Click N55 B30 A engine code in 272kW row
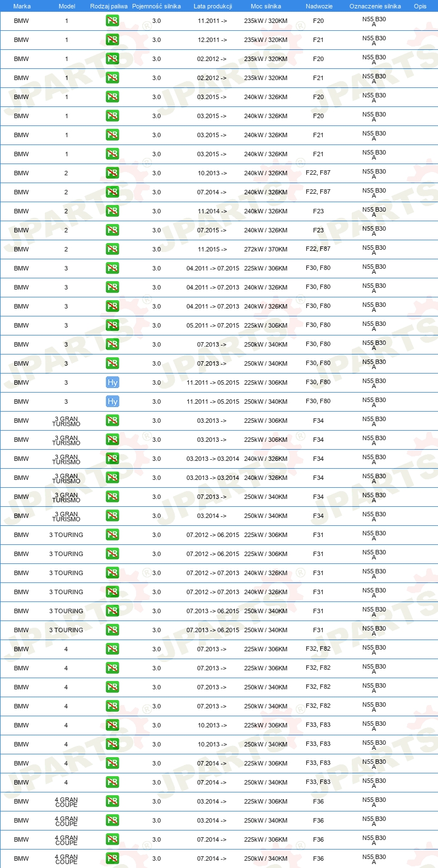The width and height of the screenshot is (438, 868). point(374,250)
